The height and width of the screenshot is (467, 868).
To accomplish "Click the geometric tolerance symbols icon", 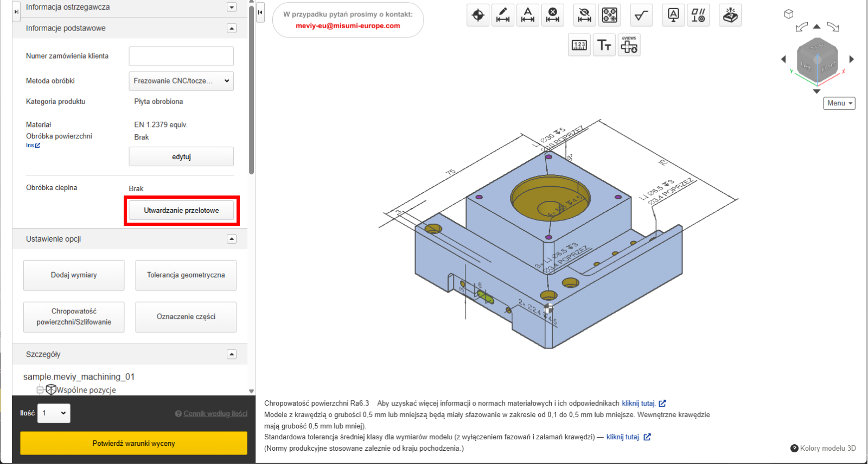I will pyautogui.click(x=698, y=15).
